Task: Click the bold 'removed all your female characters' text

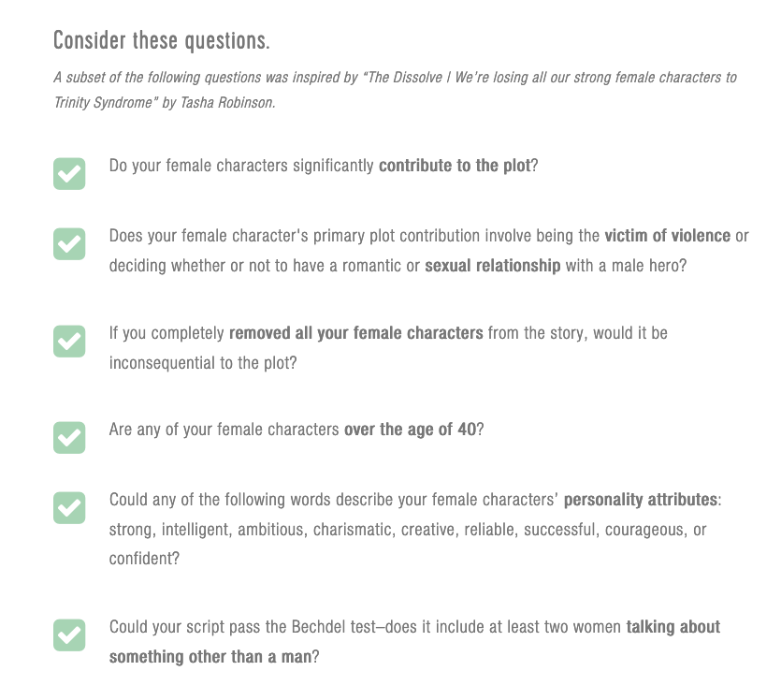Action: click(356, 333)
